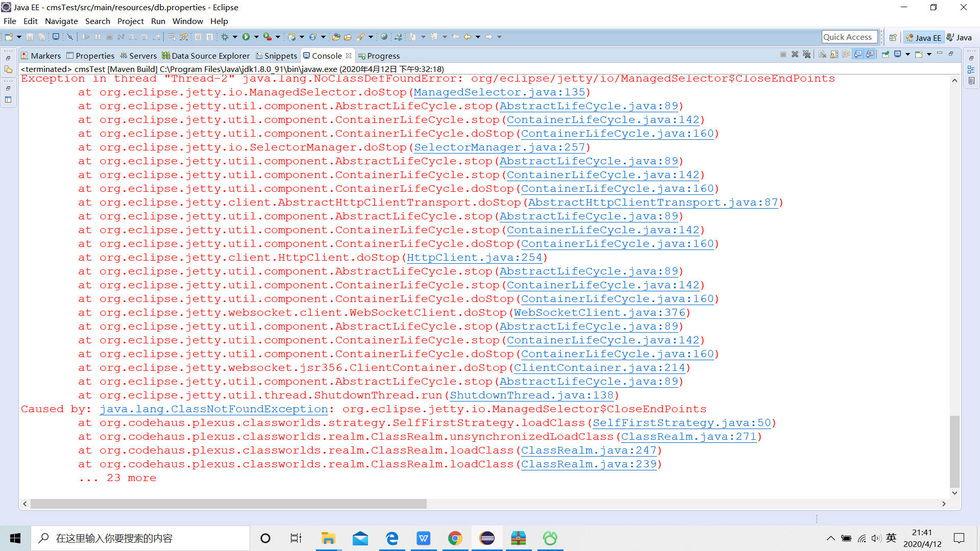
Task: Open the Window menu
Action: [x=187, y=21]
